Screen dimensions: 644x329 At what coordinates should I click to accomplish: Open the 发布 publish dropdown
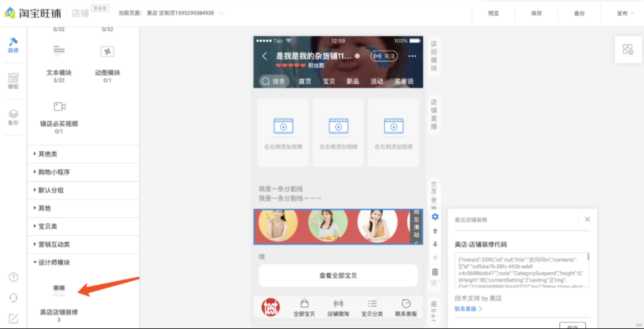[625, 13]
